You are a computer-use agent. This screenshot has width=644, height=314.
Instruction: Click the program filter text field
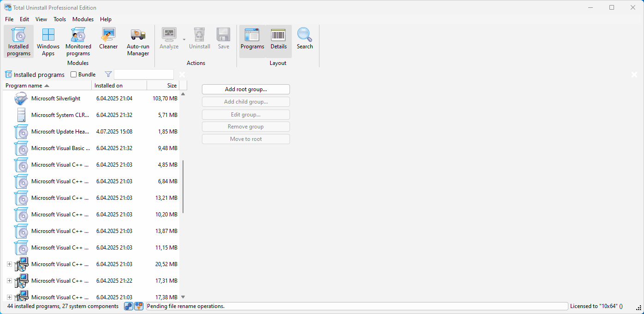click(143, 75)
